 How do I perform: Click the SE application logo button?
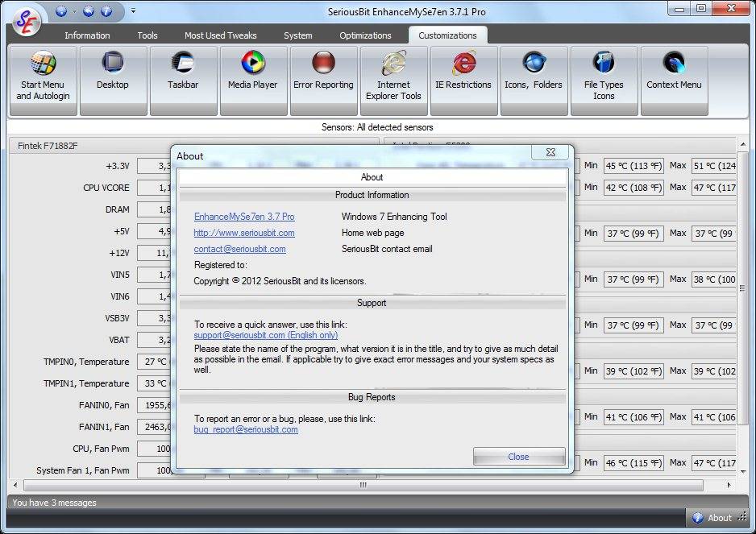pos(27,21)
